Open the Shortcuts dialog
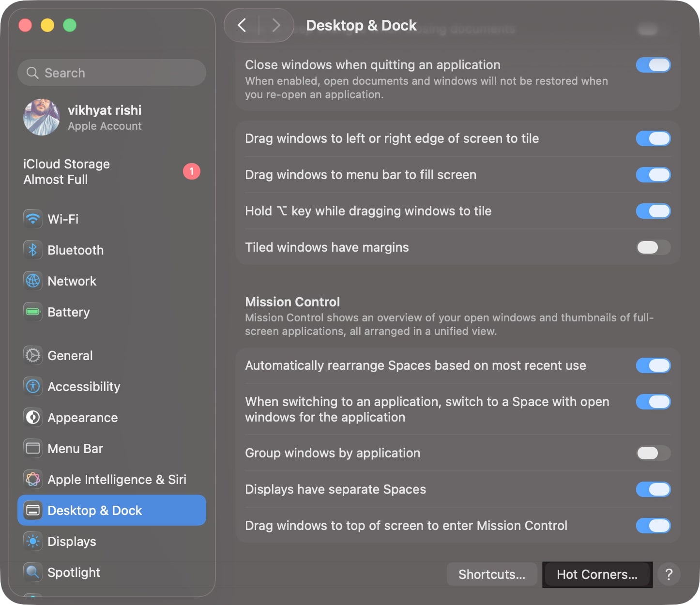This screenshot has height=605, width=700. click(x=491, y=575)
